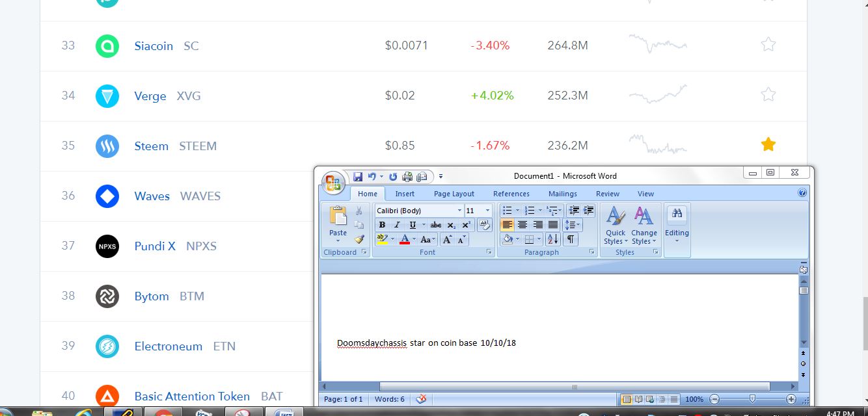Open the Electroneum coin link
This screenshot has height=416, width=868.
tap(169, 346)
